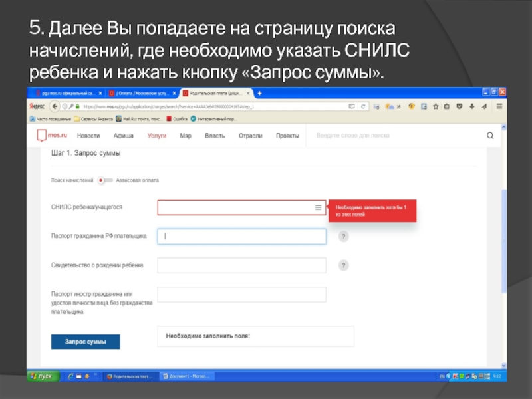This screenshot has width=532, height=399.
Task: Switch to Оплата / Московские услуги tab
Action: tap(141, 93)
